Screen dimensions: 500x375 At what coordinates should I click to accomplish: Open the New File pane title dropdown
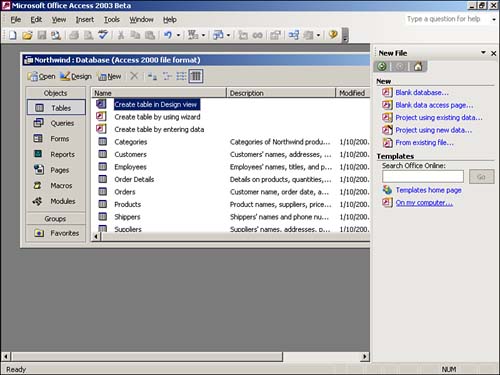pyautogui.click(x=483, y=53)
